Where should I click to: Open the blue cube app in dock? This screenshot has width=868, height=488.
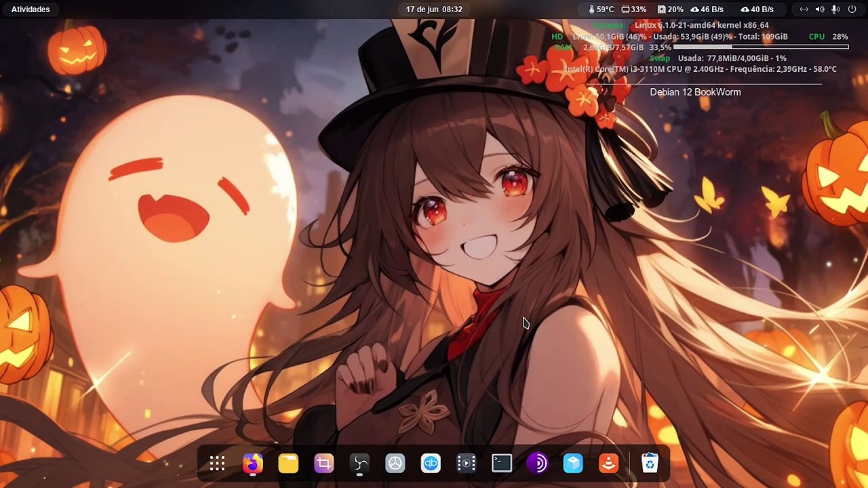(x=573, y=464)
